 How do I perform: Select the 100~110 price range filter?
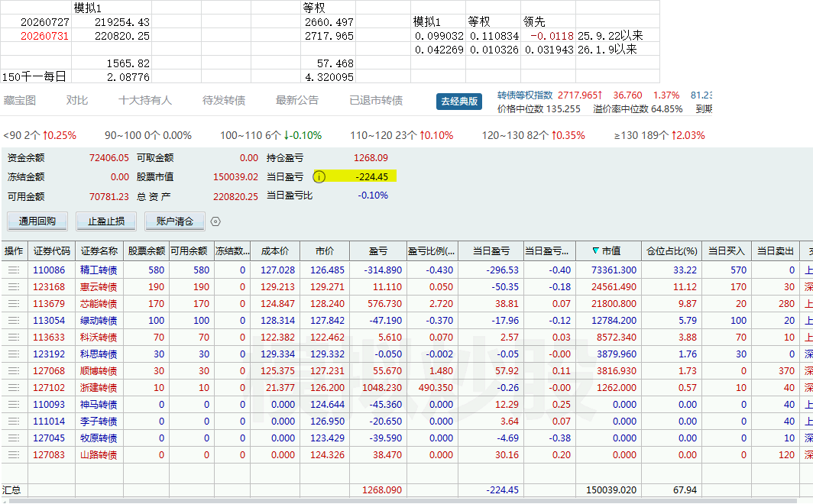click(270, 135)
